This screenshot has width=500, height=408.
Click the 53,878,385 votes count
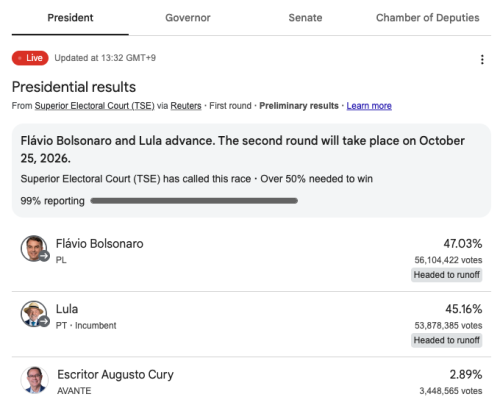click(448, 325)
